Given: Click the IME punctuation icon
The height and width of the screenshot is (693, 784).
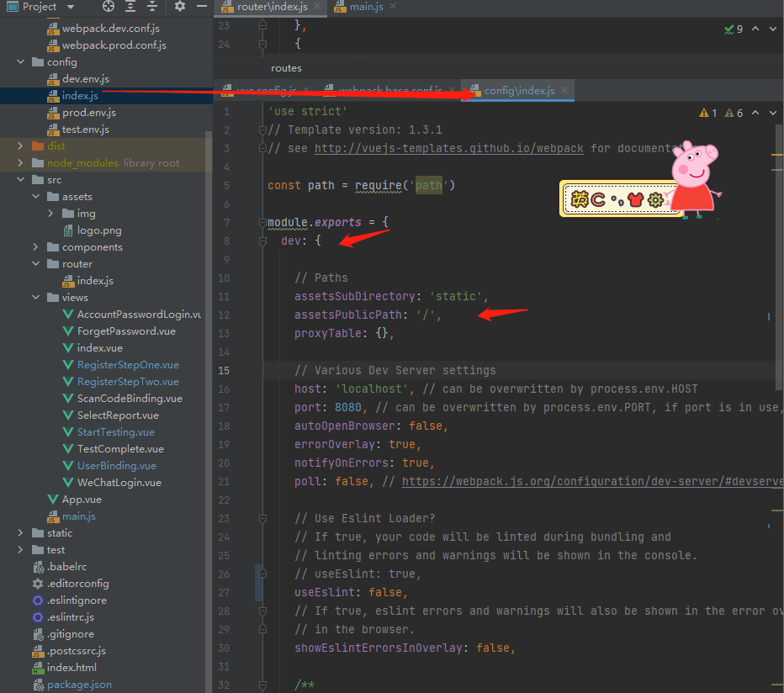Looking at the screenshot, I should (x=617, y=200).
